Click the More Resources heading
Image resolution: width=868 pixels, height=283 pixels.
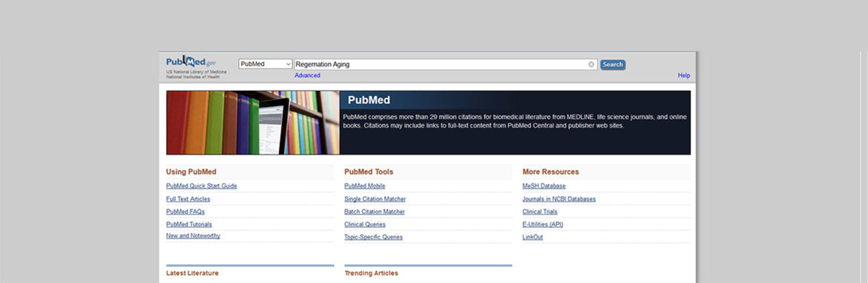click(x=551, y=172)
